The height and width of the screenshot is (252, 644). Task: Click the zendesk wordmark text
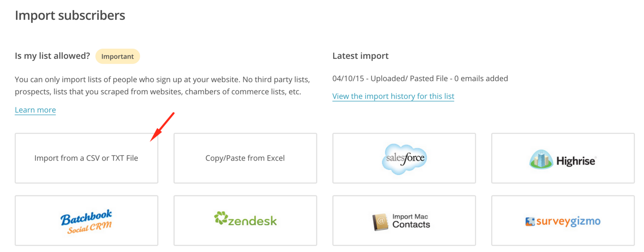coord(252,221)
